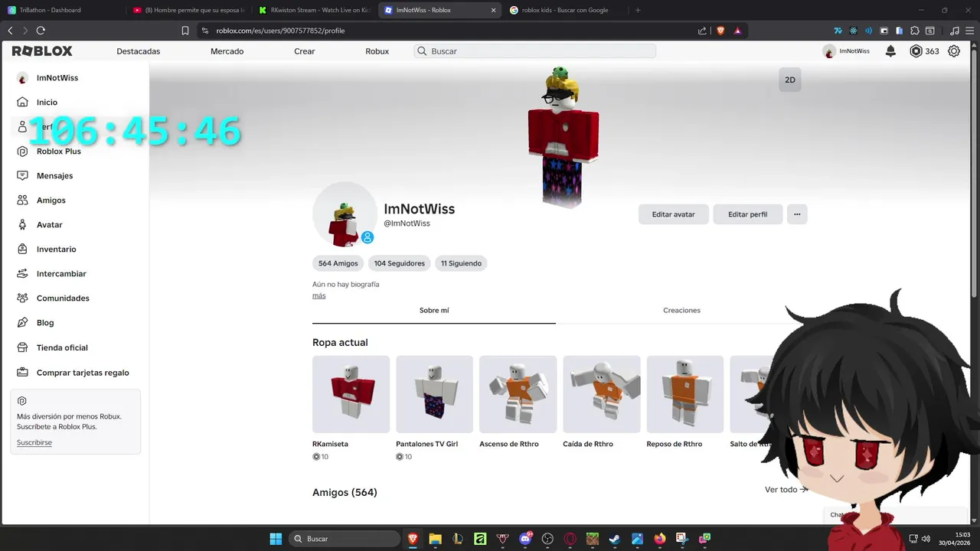The width and height of the screenshot is (980, 551).
Task: Click the Windows taskbar Buscar search box
Action: coord(345,539)
